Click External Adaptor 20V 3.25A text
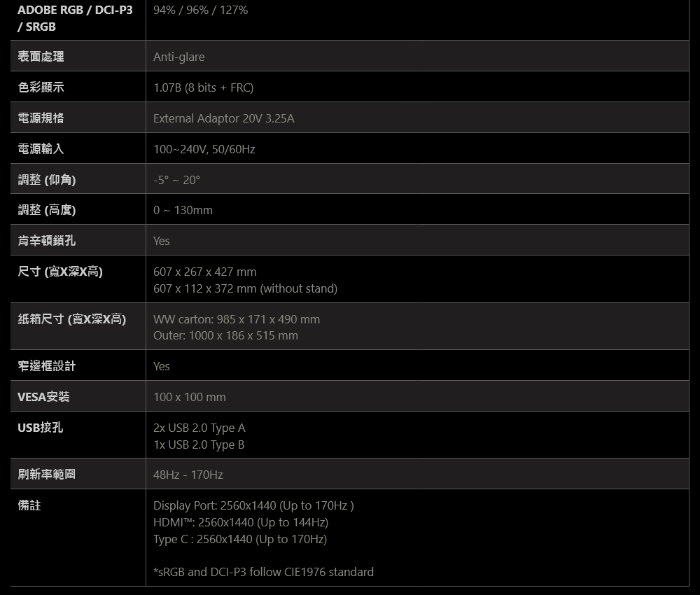The height and width of the screenshot is (595, 700). [x=224, y=118]
